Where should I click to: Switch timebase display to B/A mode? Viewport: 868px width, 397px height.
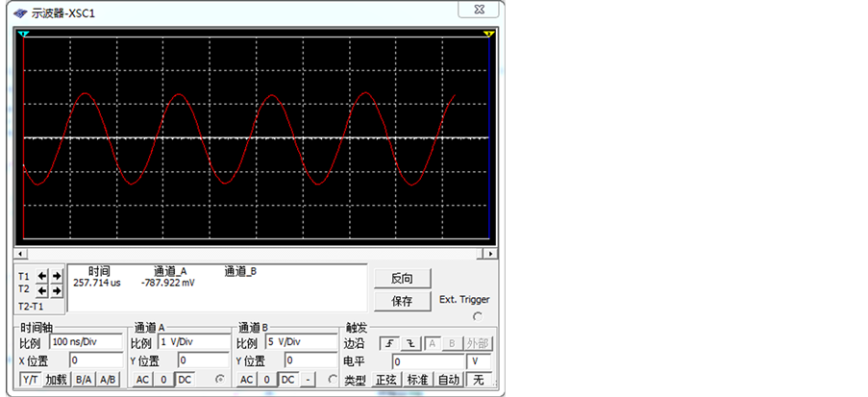click(84, 380)
